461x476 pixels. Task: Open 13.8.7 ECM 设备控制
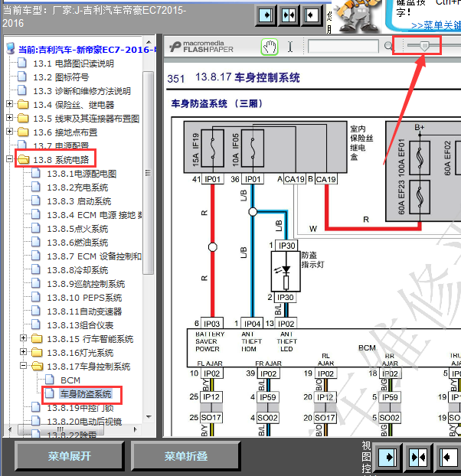[x=94, y=256]
